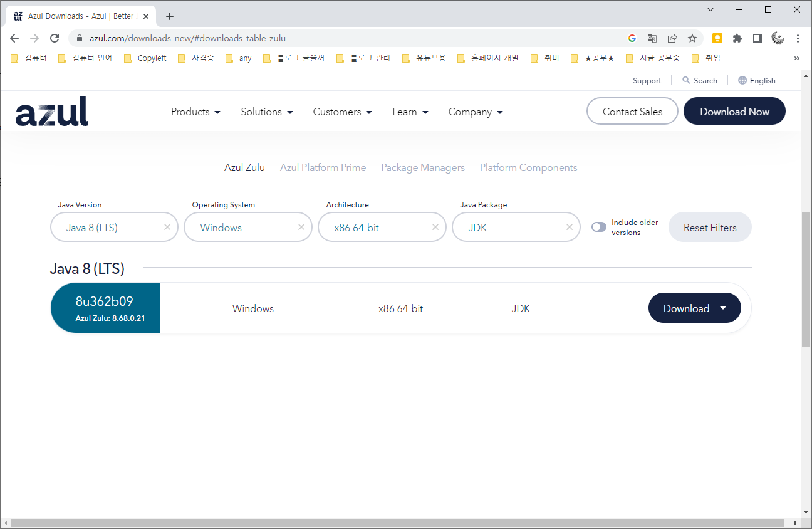Image resolution: width=812 pixels, height=529 pixels.
Task: Open the 지금 공부중 bookmark folder
Action: pyautogui.click(x=653, y=58)
